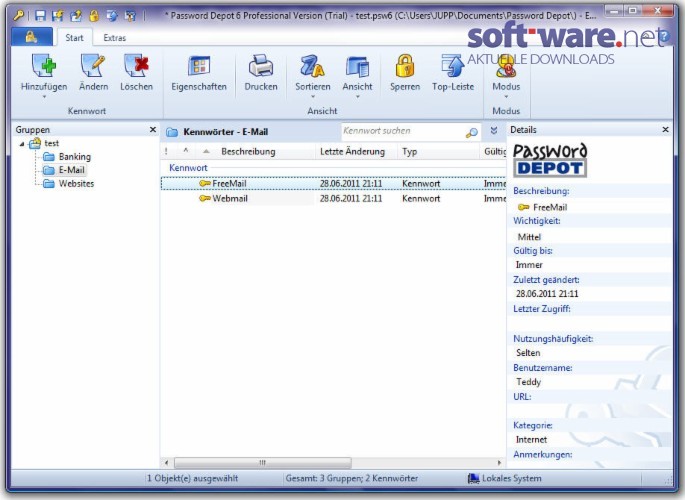Sort by Beschreibung column header
The image size is (685, 500).
248,152
